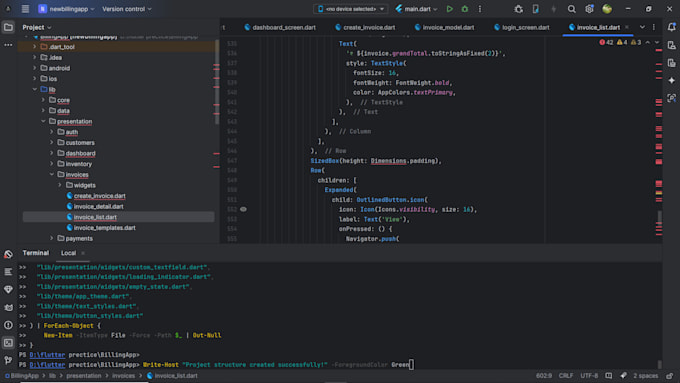This screenshot has width=680, height=383.
Task: Open Logcat cat icon
Action: [x=8, y=307]
